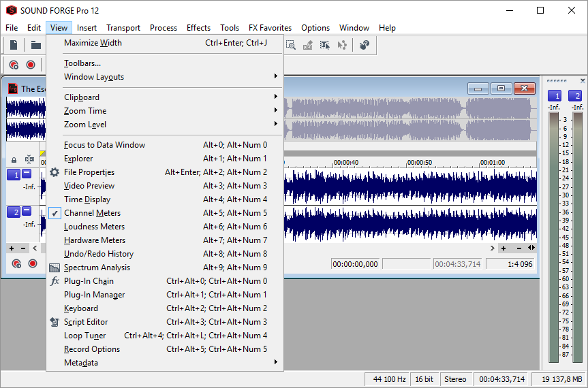This screenshot has height=388, width=588.
Task: Click the edit tool cursor icon beside lock
Action: [x=29, y=159]
